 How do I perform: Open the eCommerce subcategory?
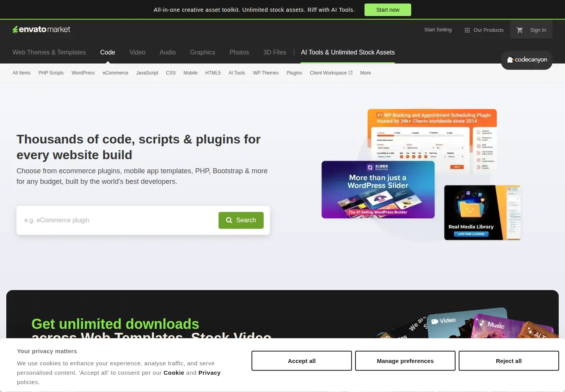coord(115,73)
